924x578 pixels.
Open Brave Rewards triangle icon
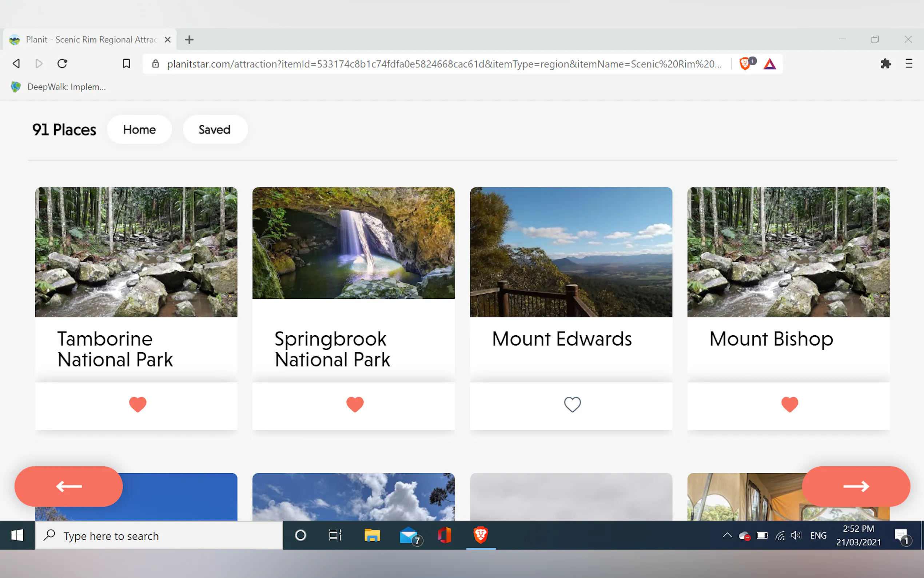click(x=770, y=64)
